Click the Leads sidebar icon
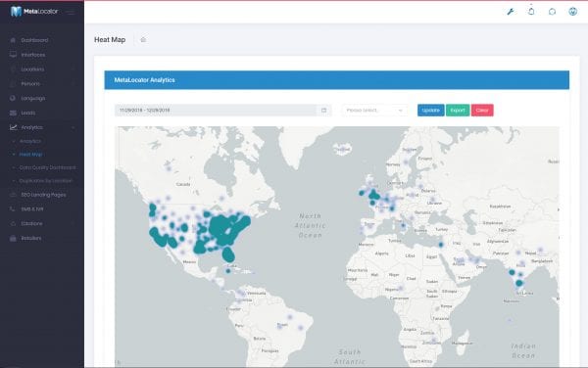This screenshot has height=368, width=588. pos(13,113)
